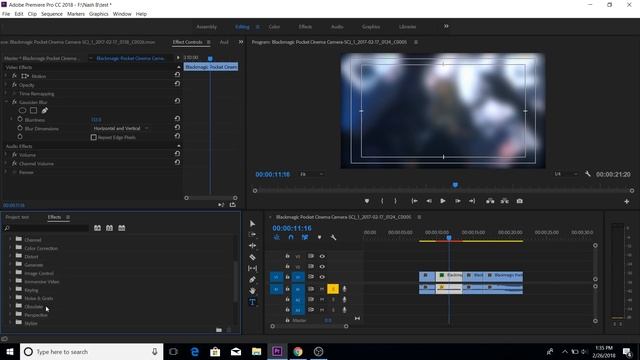Click the program monitor playhead marker
640x360 pixels.
click(x=455, y=185)
